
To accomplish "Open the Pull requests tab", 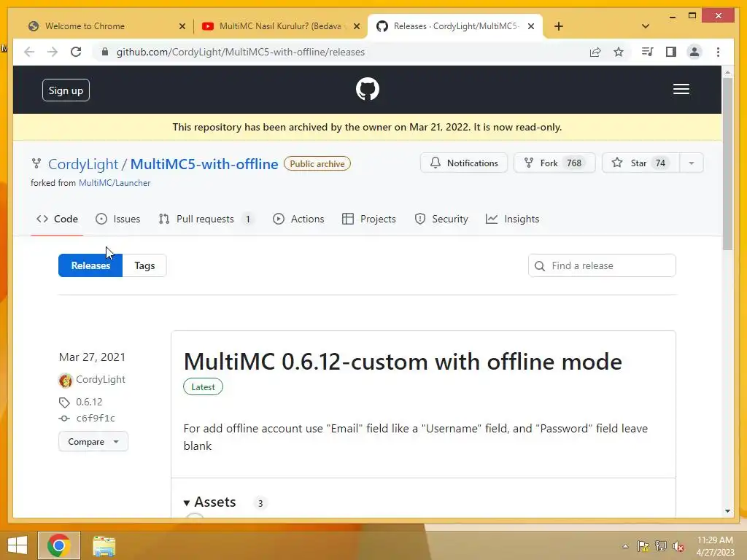I will pyautogui.click(x=205, y=219).
